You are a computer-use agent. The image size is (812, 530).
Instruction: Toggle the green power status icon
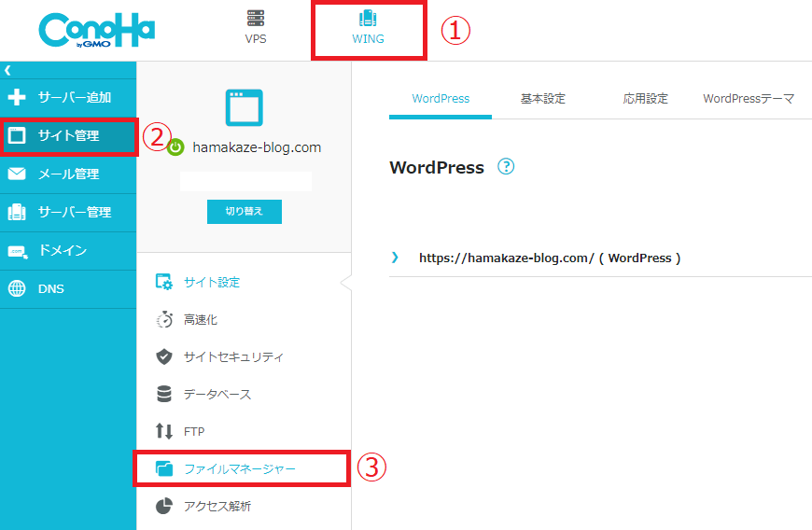coord(175,147)
